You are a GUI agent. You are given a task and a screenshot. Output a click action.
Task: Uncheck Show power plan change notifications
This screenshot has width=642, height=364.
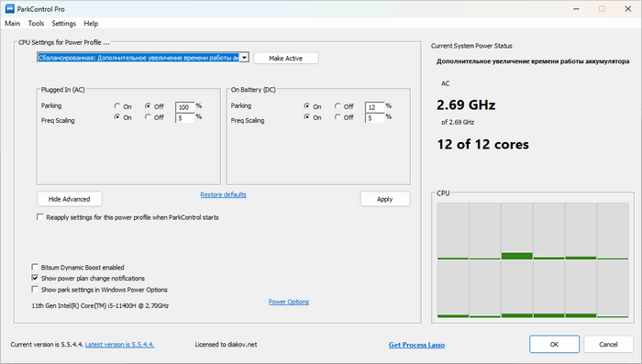pos(35,278)
